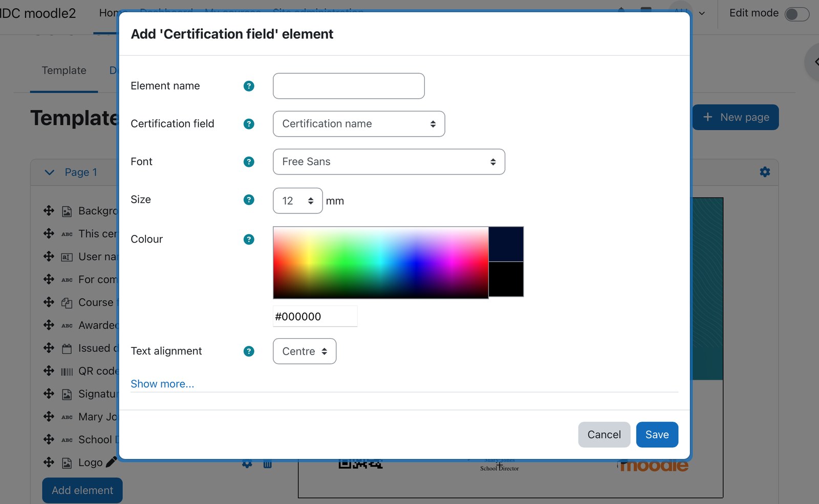Open Text alignment dropdown showing Centre
The image size is (819, 504).
(305, 351)
